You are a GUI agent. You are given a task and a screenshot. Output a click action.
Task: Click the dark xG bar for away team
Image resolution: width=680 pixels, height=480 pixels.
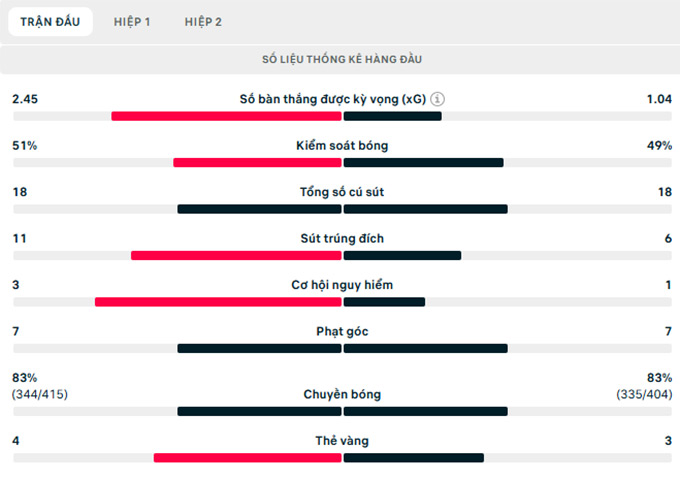point(393,116)
